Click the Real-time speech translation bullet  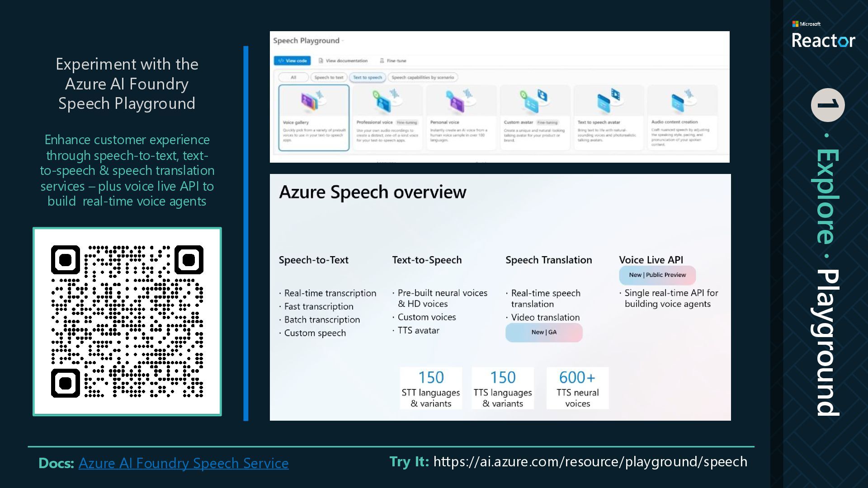[x=543, y=299]
